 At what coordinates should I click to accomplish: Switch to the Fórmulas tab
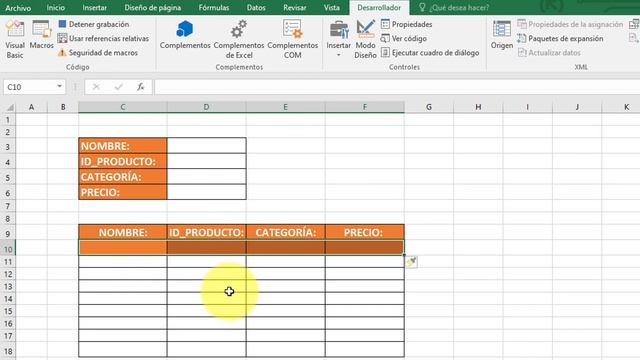click(213, 8)
